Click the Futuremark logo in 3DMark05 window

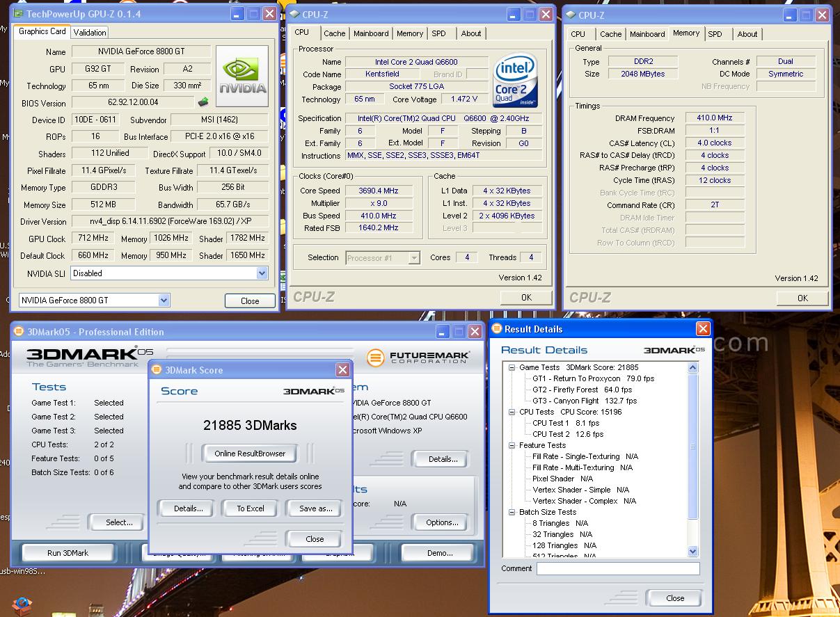pos(418,358)
